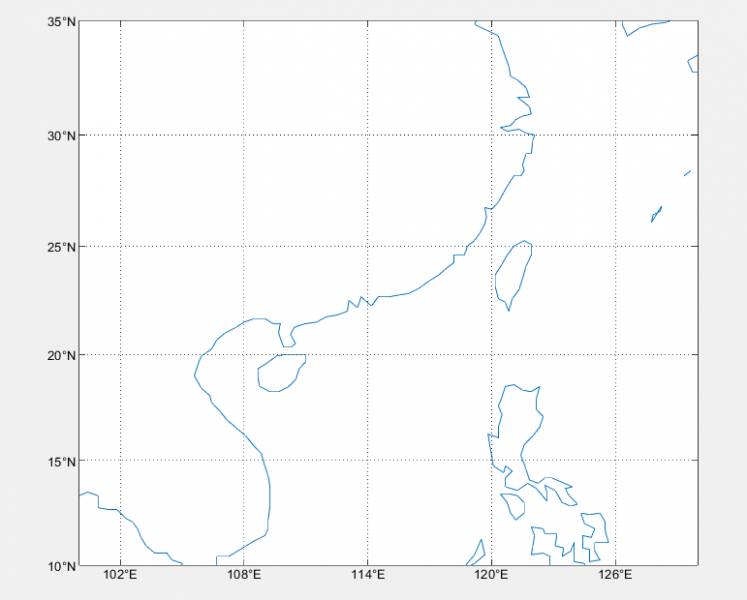
Task: Select the 108°E x-axis label
Action: tap(244, 576)
